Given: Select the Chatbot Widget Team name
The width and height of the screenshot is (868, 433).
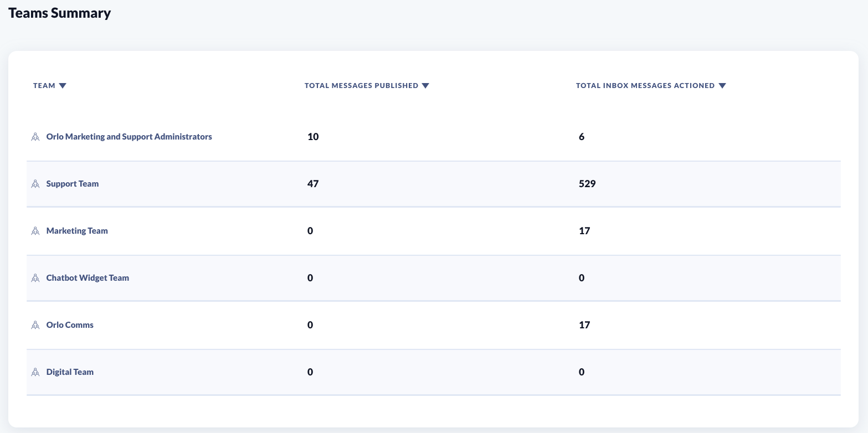Looking at the screenshot, I should [88, 278].
